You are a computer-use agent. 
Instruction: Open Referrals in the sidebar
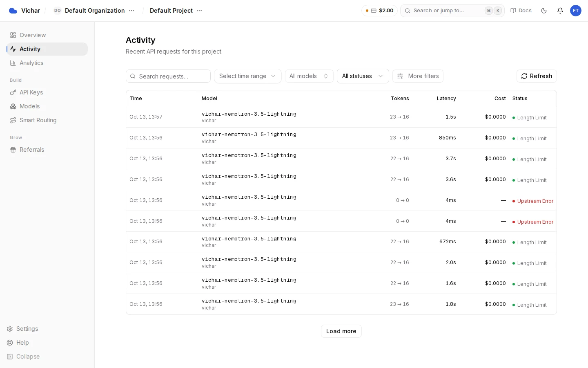coord(47,150)
